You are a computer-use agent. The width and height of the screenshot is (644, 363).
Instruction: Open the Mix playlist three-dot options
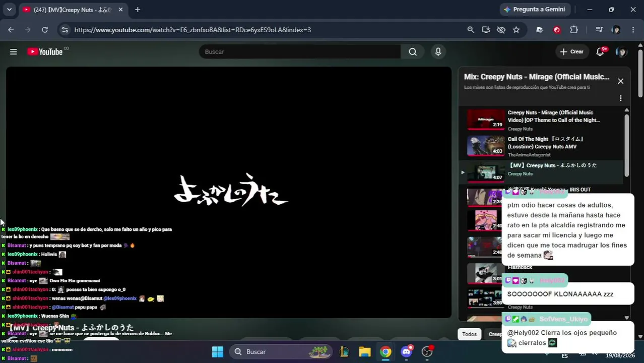click(x=621, y=98)
